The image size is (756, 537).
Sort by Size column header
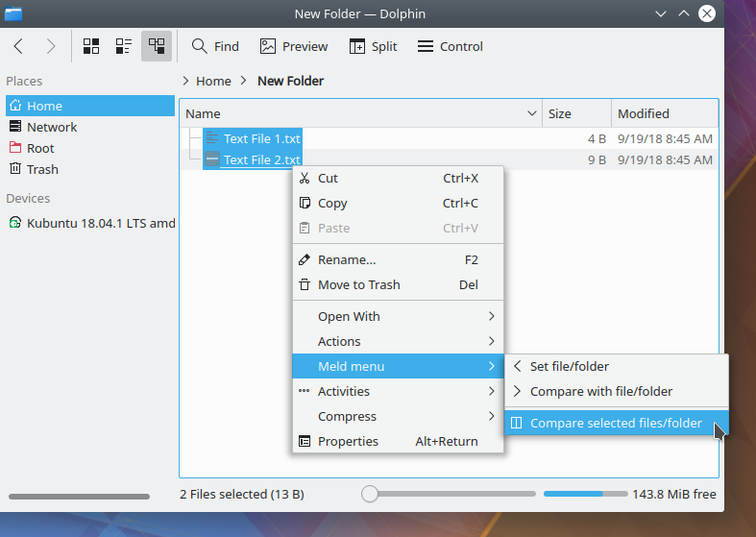pos(576,113)
